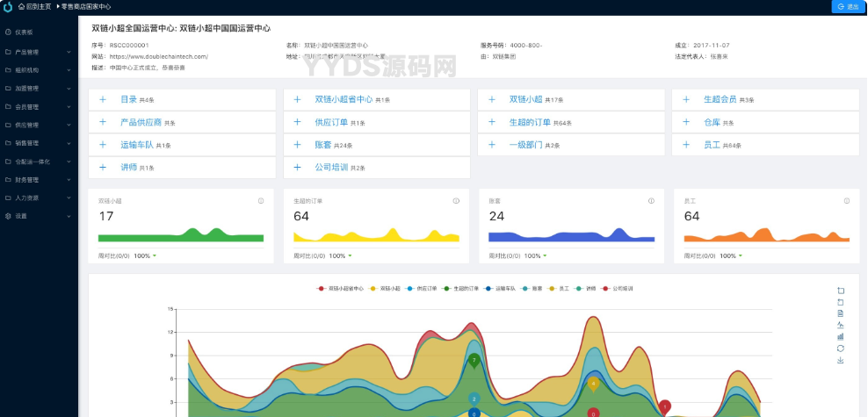
Task: Click the chart's save-as-image download icon
Action: point(841,360)
